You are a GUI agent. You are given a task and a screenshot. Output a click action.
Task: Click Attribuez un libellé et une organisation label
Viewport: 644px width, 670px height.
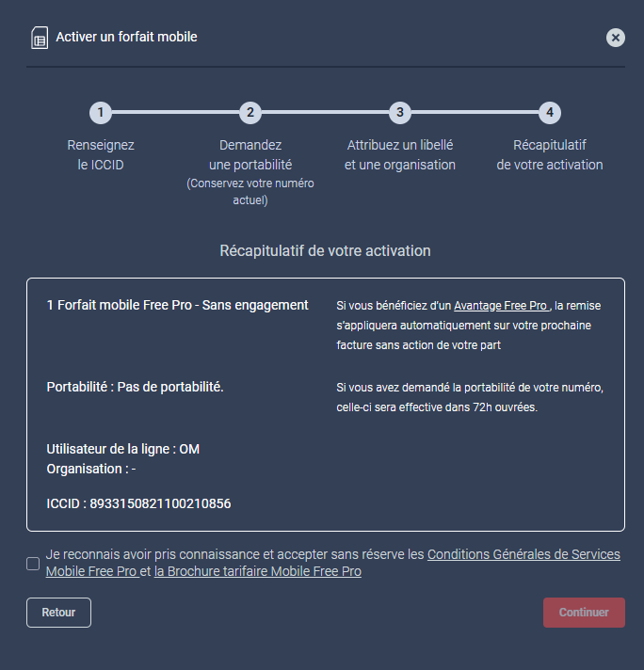click(400, 154)
